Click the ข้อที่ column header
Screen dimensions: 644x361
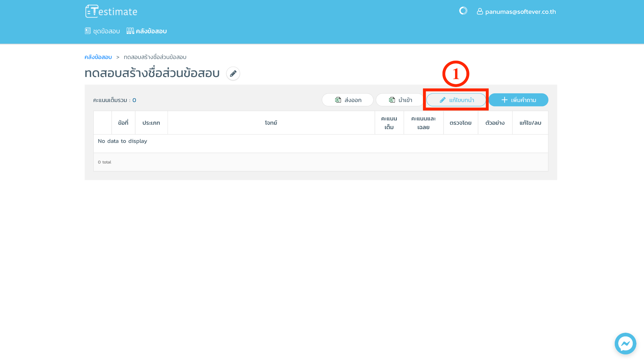(x=123, y=123)
